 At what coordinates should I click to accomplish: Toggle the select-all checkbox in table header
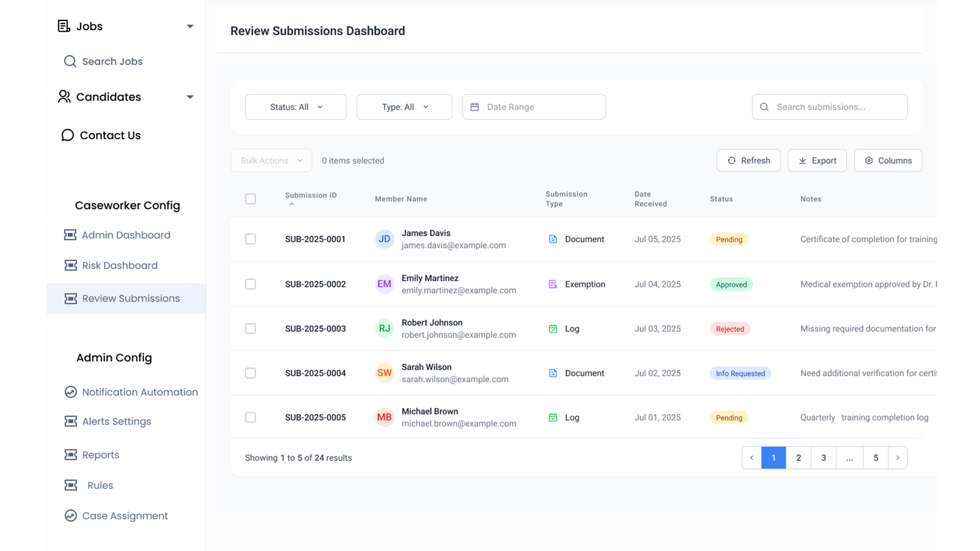[x=250, y=199]
